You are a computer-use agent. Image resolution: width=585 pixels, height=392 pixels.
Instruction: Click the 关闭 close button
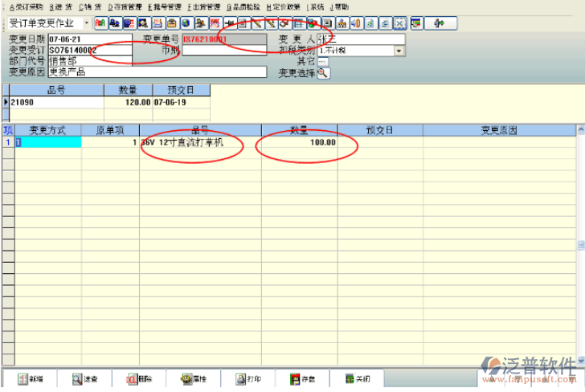[x=358, y=379]
